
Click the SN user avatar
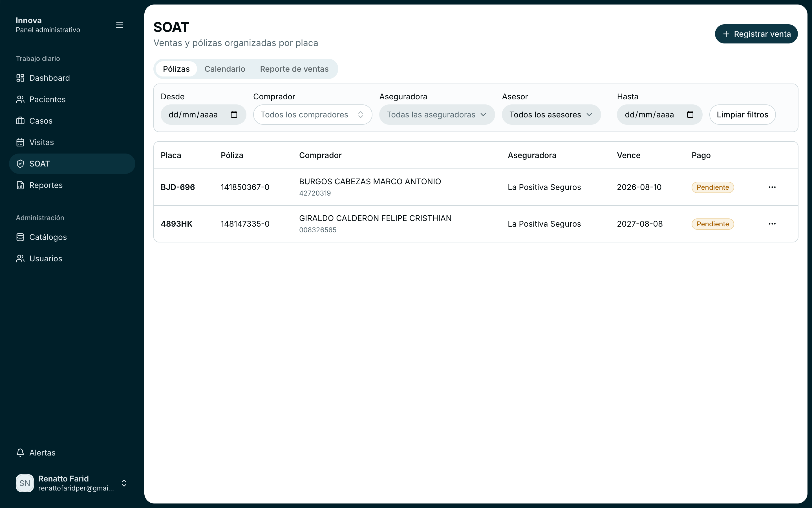click(x=25, y=483)
